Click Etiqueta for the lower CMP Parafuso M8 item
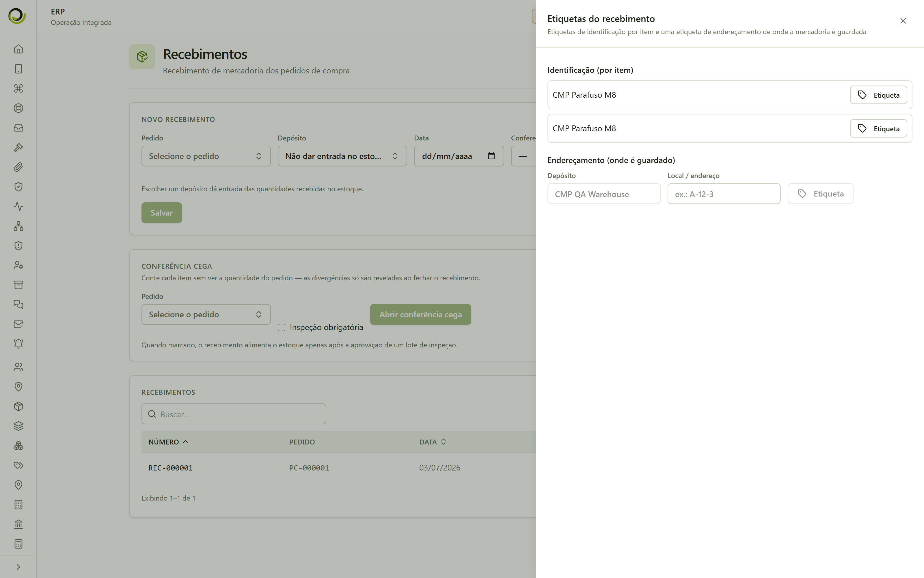This screenshot has height=578, width=924. (x=878, y=128)
